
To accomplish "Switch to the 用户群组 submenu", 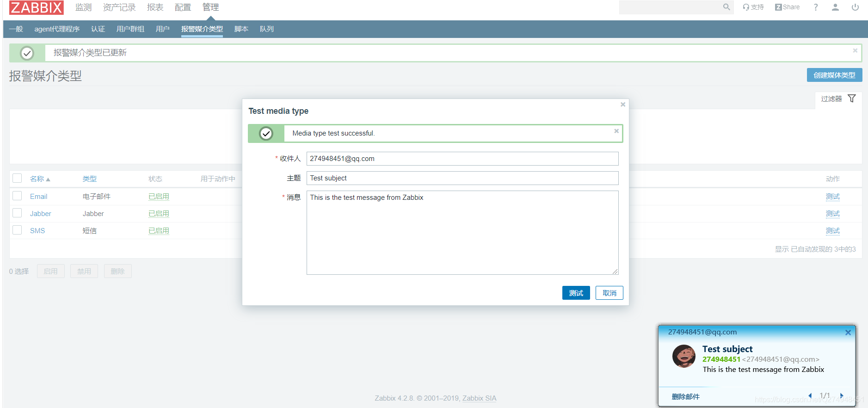I will click(130, 29).
